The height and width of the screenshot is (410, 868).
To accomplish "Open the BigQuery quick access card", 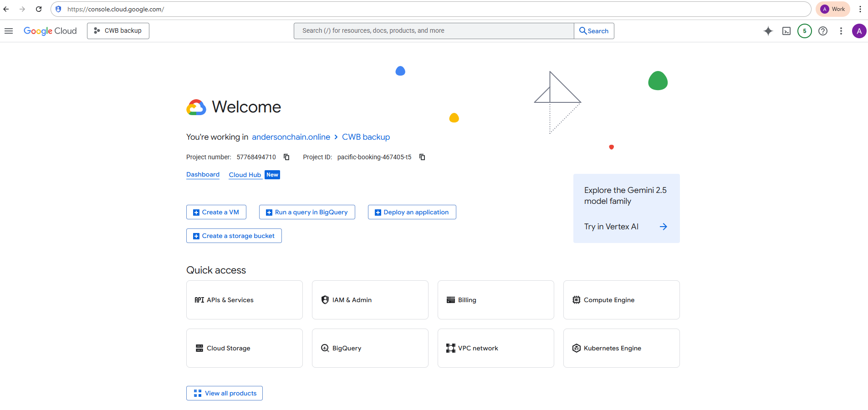I will pos(370,348).
